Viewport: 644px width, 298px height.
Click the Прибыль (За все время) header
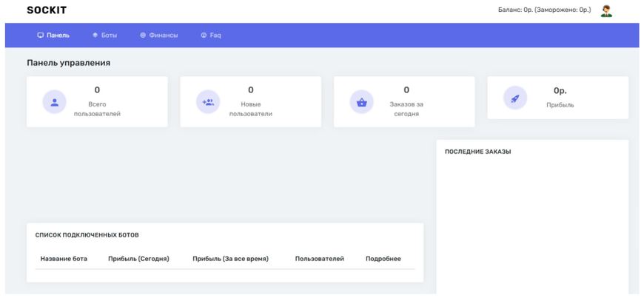click(x=230, y=259)
